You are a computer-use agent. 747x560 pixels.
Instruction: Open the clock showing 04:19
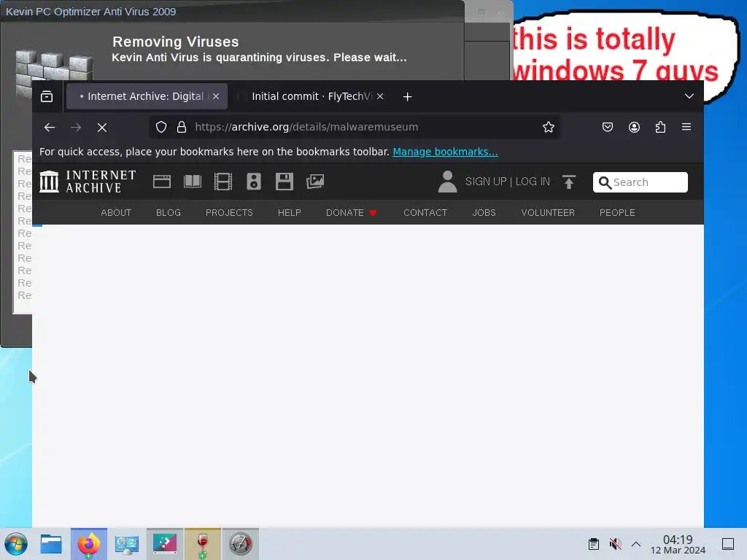click(678, 544)
